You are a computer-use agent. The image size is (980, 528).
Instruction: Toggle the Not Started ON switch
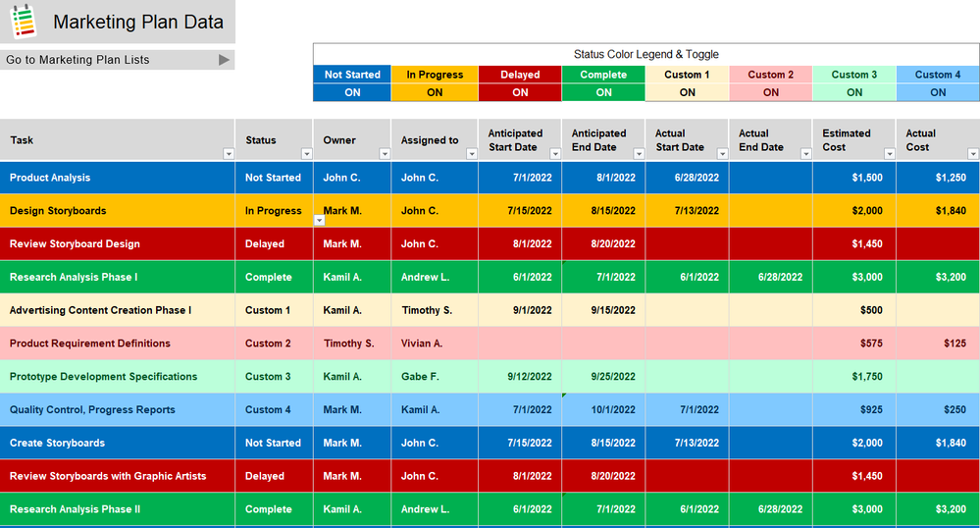[x=352, y=92]
